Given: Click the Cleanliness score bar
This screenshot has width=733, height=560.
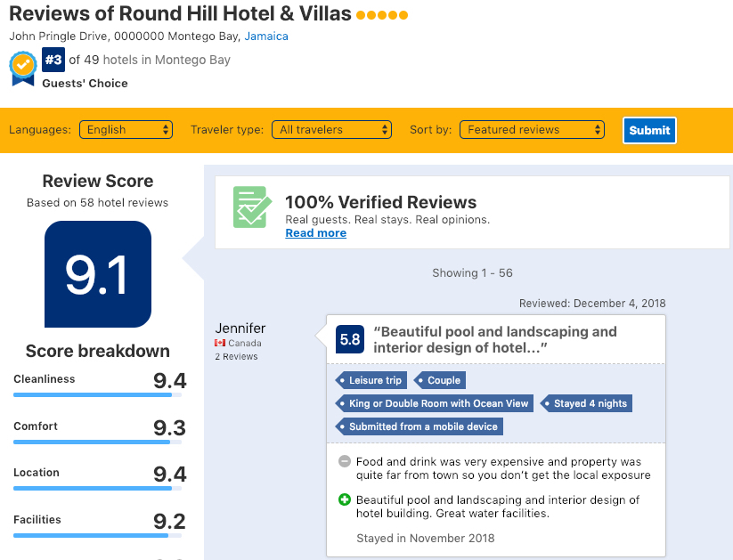Looking at the screenshot, I should (97, 395).
